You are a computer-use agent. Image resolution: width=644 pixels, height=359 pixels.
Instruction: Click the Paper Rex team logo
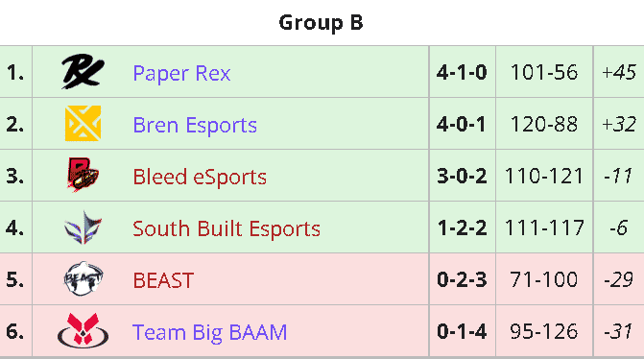[83, 71]
